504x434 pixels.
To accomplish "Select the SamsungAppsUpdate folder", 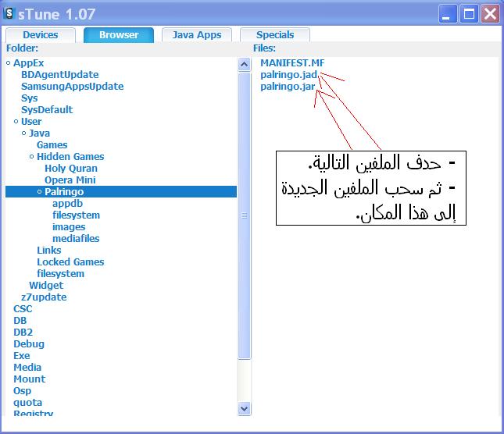I will point(73,87).
